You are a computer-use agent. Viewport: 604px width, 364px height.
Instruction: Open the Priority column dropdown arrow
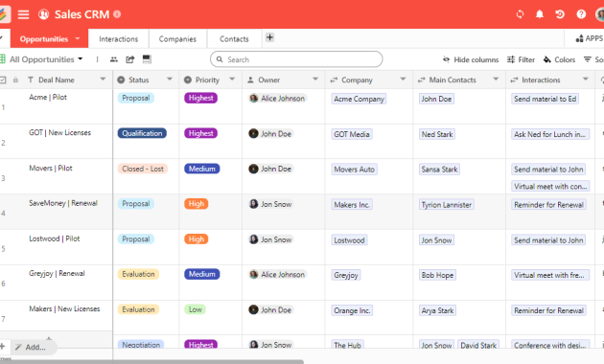tap(232, 80)
